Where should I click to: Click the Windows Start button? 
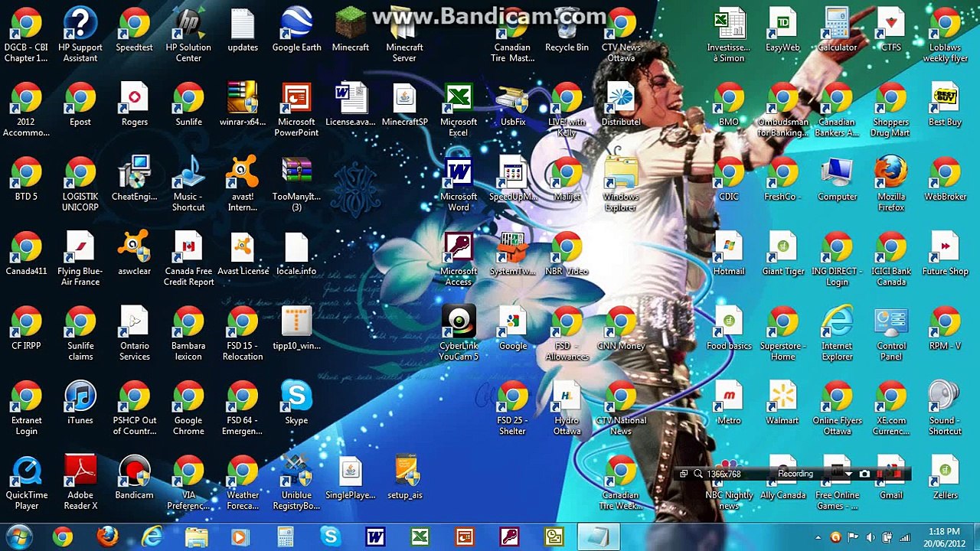click(18, 536)
